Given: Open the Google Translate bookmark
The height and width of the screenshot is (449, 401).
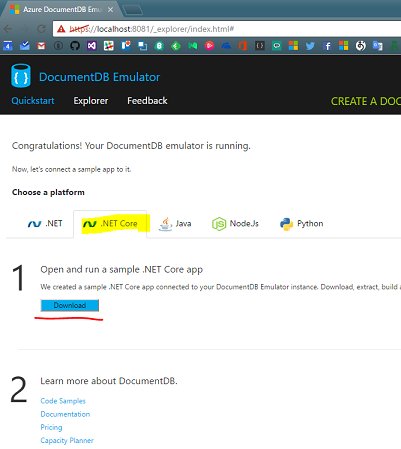Looking at the screenshot, I should pos(377,46).
